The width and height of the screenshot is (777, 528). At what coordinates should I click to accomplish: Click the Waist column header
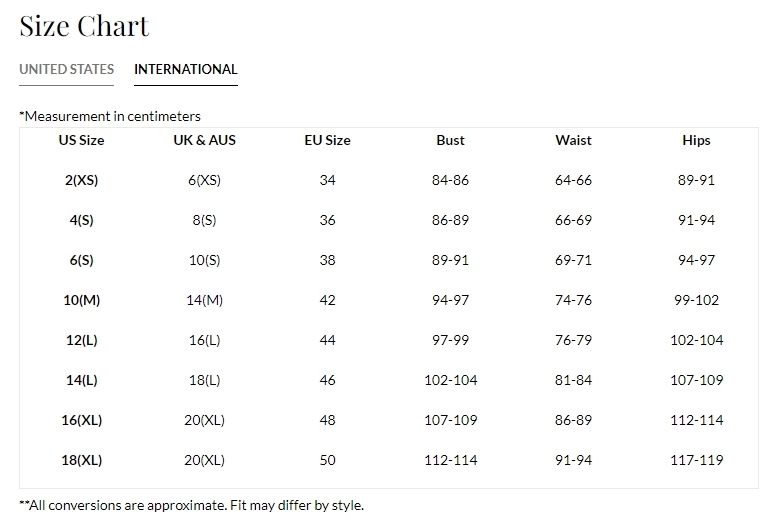(573, 140)
